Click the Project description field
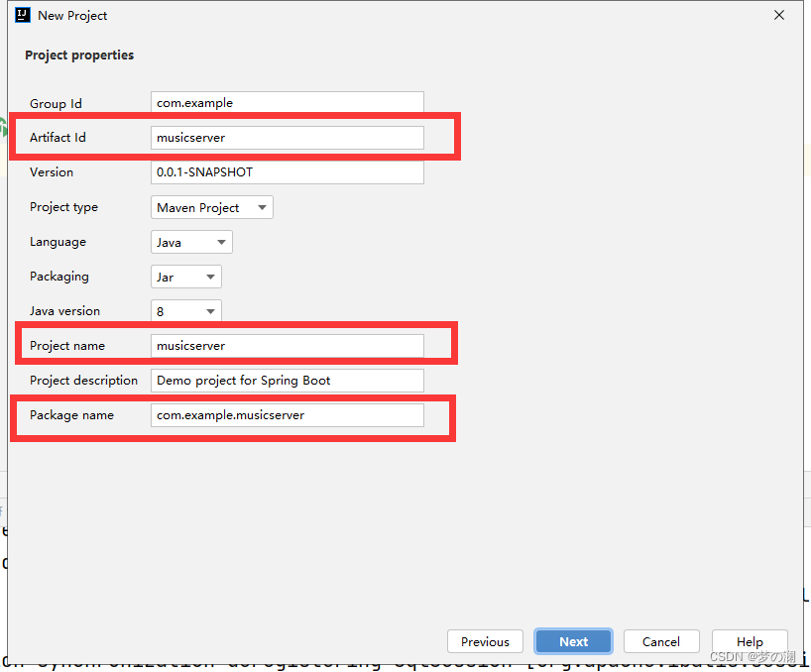The height and width of the screenshot is (672, 811). [x=288, y=381]
